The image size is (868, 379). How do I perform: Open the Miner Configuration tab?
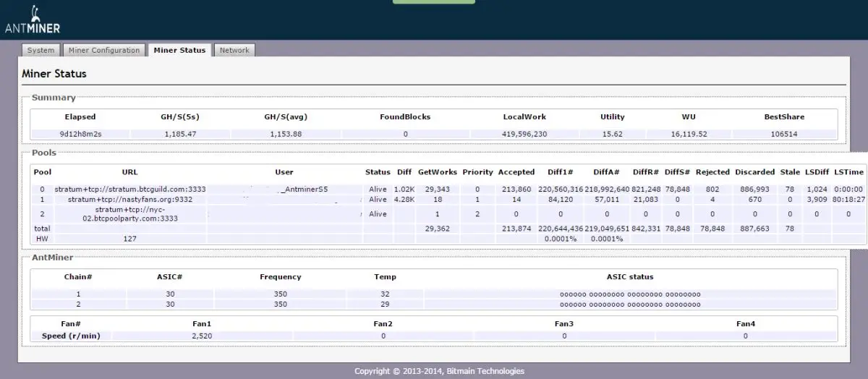pos(104,51)
